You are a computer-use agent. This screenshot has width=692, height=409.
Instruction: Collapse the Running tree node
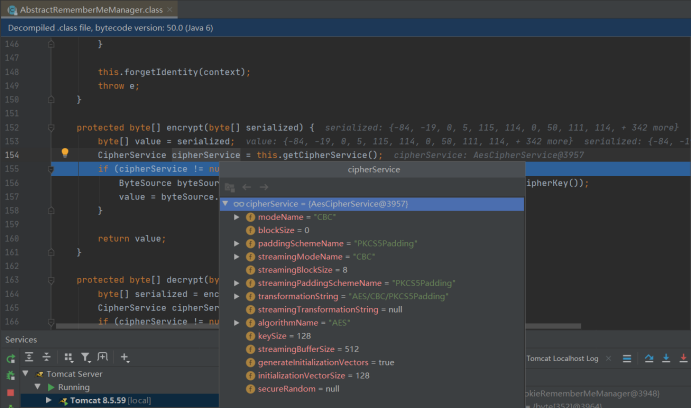(38, 387)
